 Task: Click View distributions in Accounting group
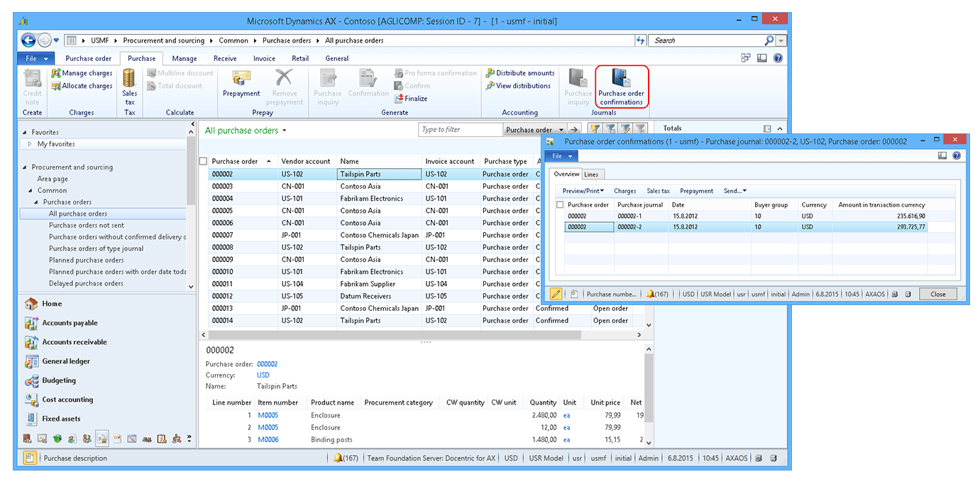pos(518,86)
